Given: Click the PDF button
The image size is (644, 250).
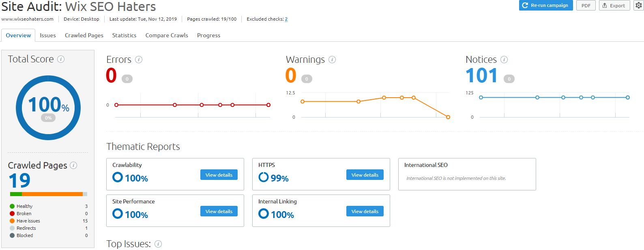Looking at the screenshot, I should 586,5.
